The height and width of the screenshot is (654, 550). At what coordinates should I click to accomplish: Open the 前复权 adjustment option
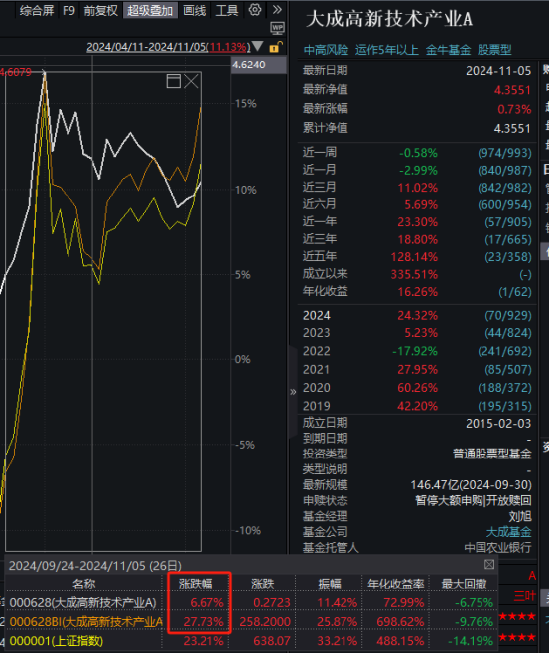pyautogui.click(x=100, y=10)
